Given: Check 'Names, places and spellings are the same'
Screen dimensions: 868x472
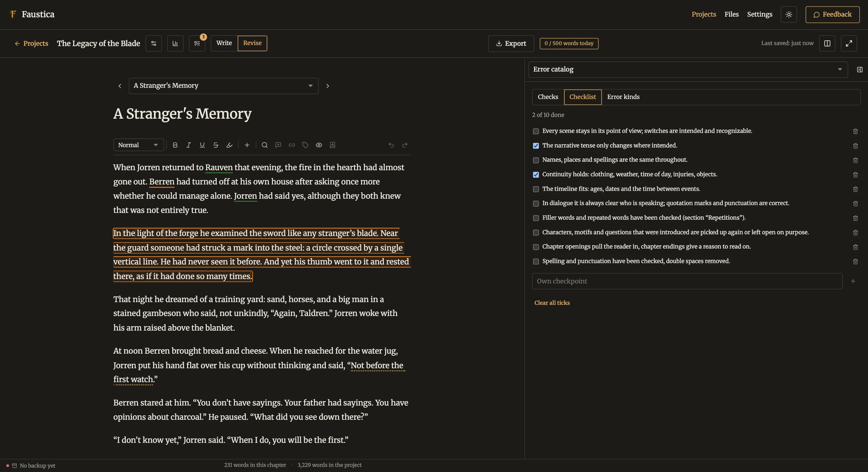Looking at the screenshot, I should [x=536, y=160].
